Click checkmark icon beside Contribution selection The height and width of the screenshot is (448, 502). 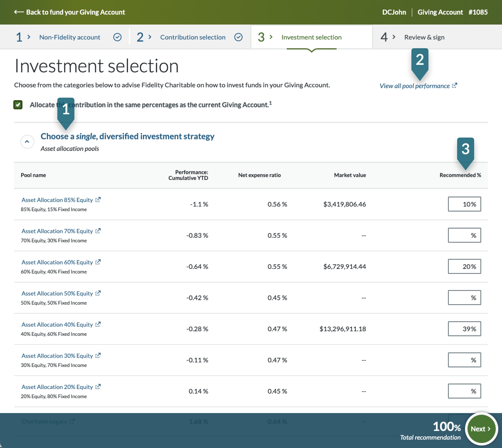point(238,37)
